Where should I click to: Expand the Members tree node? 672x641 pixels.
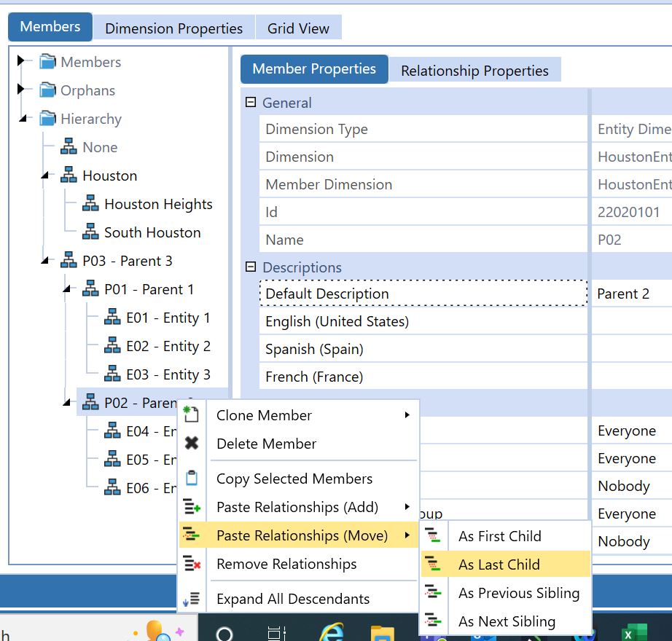20,62
